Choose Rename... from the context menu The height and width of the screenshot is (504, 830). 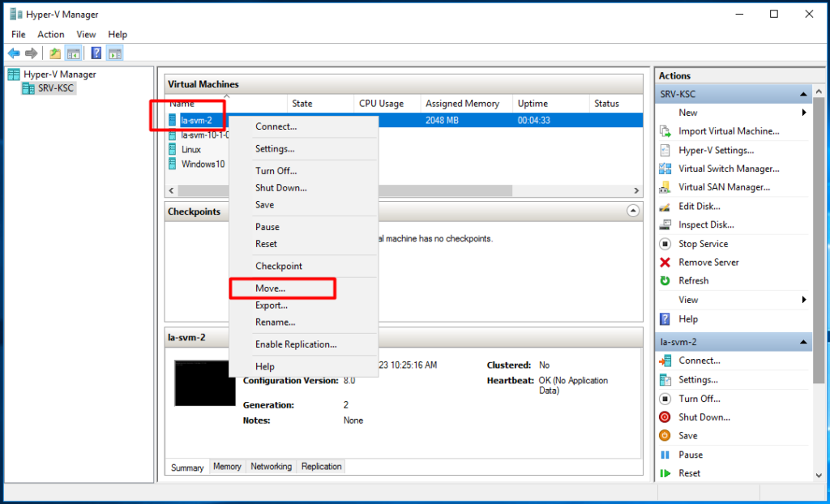(x=303, y=322)
